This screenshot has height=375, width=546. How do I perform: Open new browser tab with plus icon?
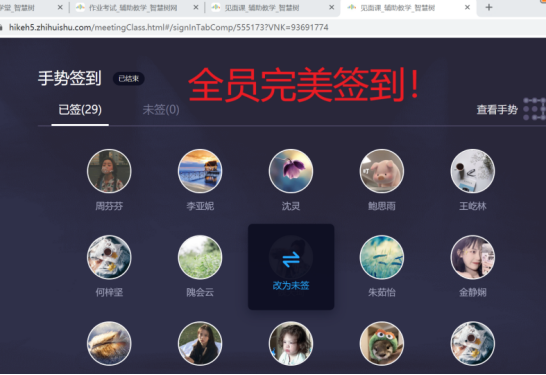click(489, 7)
